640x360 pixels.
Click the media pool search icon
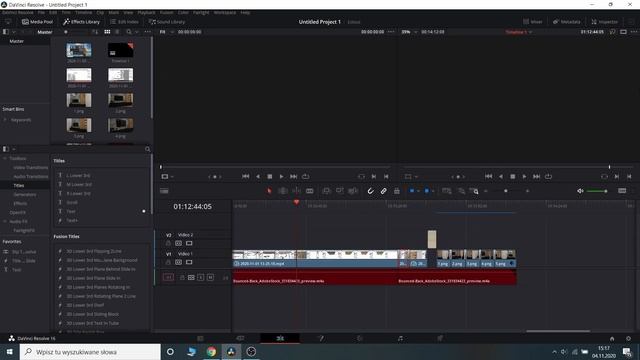click(x=129, y=32)
